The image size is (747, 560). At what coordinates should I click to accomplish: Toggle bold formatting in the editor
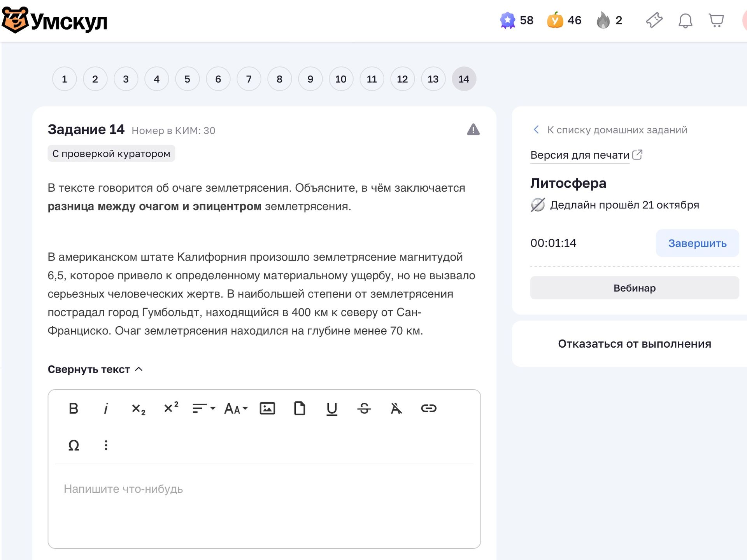click(x=73, y=408)
